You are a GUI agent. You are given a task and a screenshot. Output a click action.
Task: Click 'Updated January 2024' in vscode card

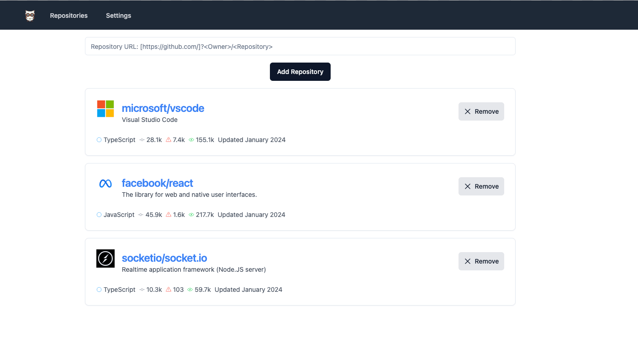click(252, 140)
